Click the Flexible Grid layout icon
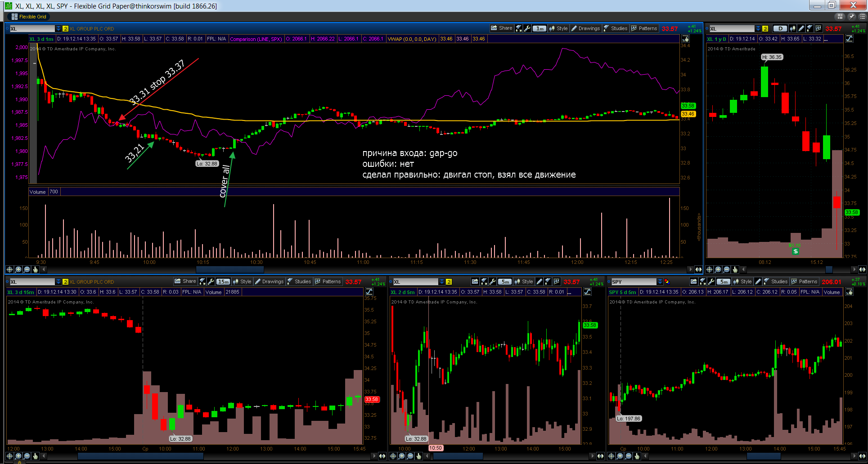 pos(14,17)
